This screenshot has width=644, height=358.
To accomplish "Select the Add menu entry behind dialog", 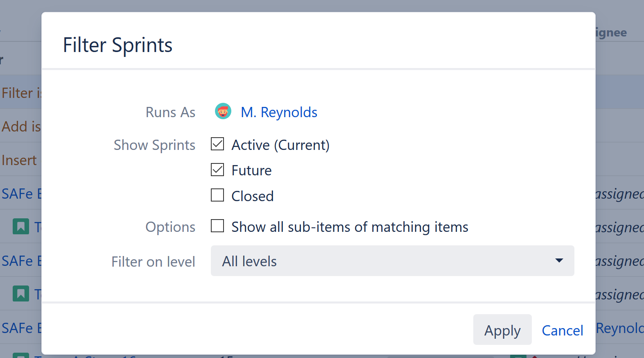I will 21,127.
